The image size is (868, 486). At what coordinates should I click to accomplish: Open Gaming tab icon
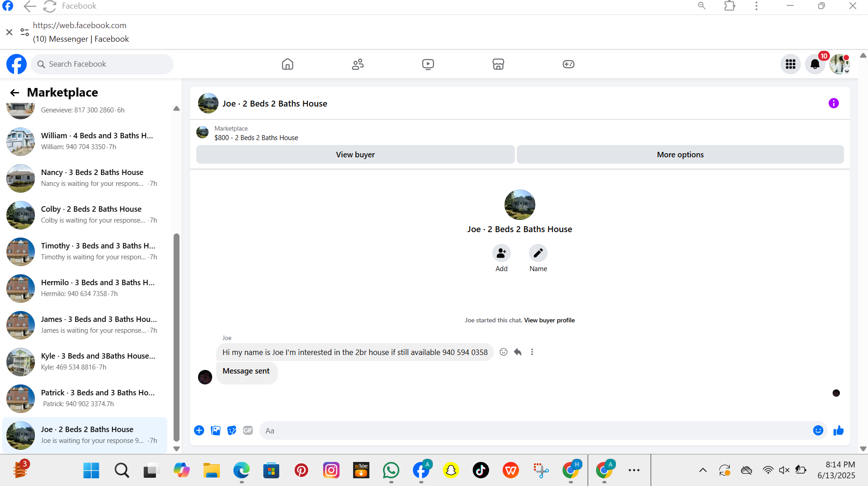(x=568, y=64)
